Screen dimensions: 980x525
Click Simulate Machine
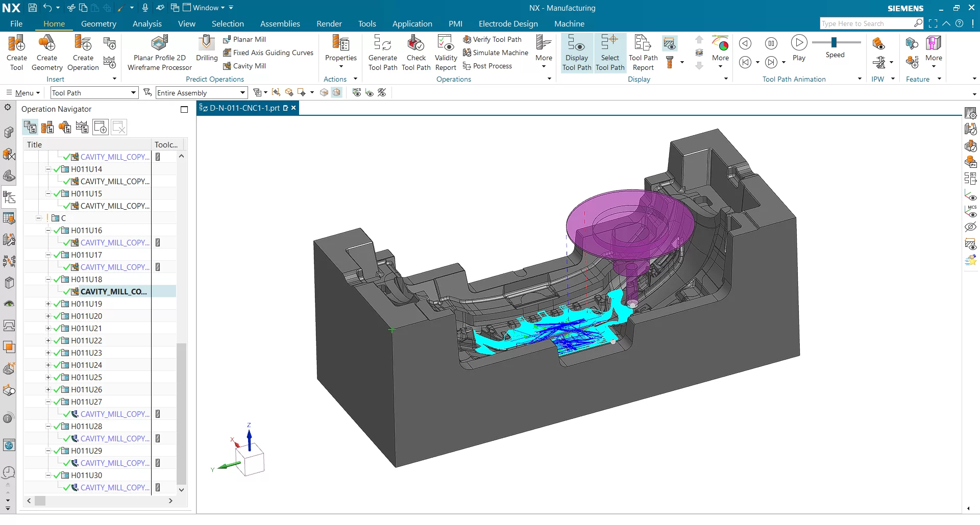[x=496, y=53]
